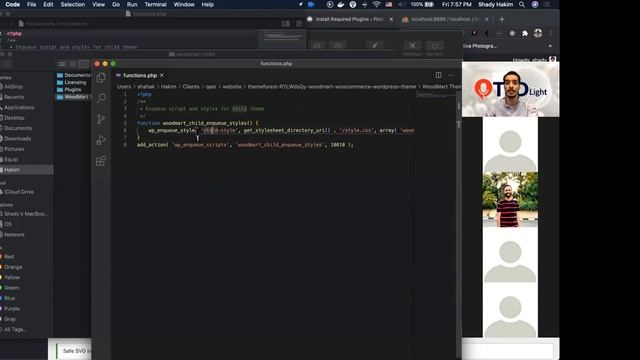Open the Edit menu

(x=48, y=4)
